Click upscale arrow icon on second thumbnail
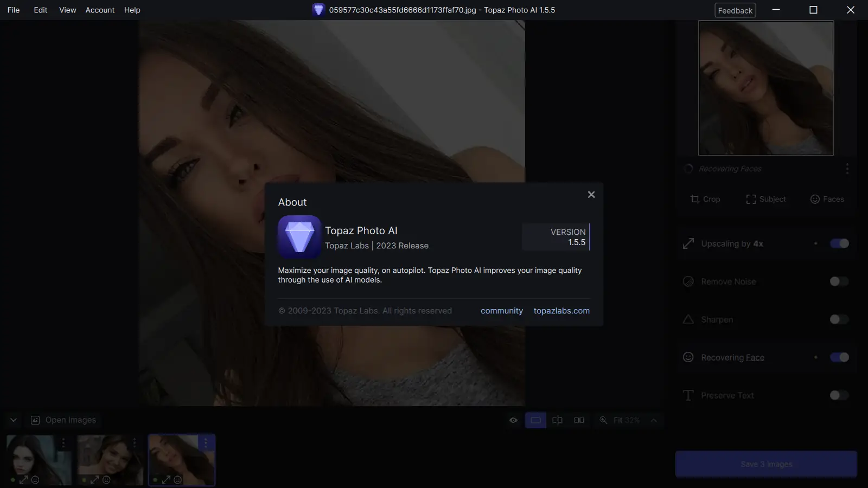 (94, 480)
